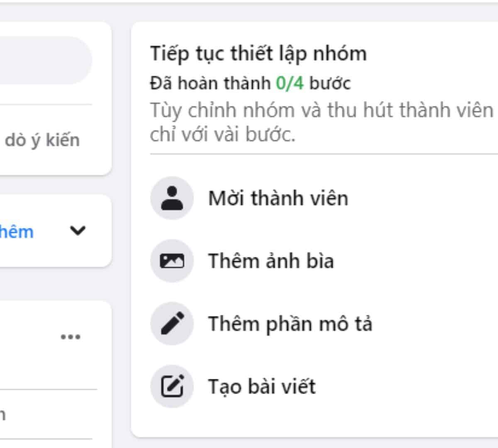Click the "Đã hoàn thành" progress text

click(x=210, y=83)
